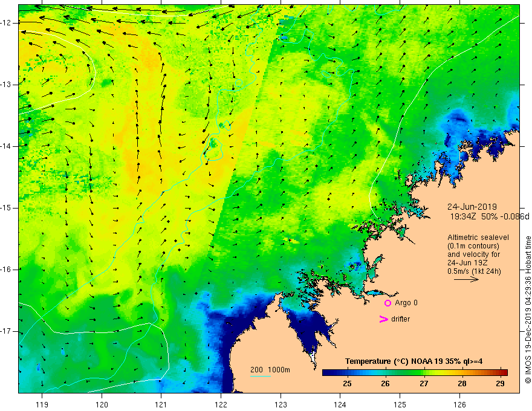Click the latitude label -16
This screenshot has height=411, width=532.
[x=6, y=270]
